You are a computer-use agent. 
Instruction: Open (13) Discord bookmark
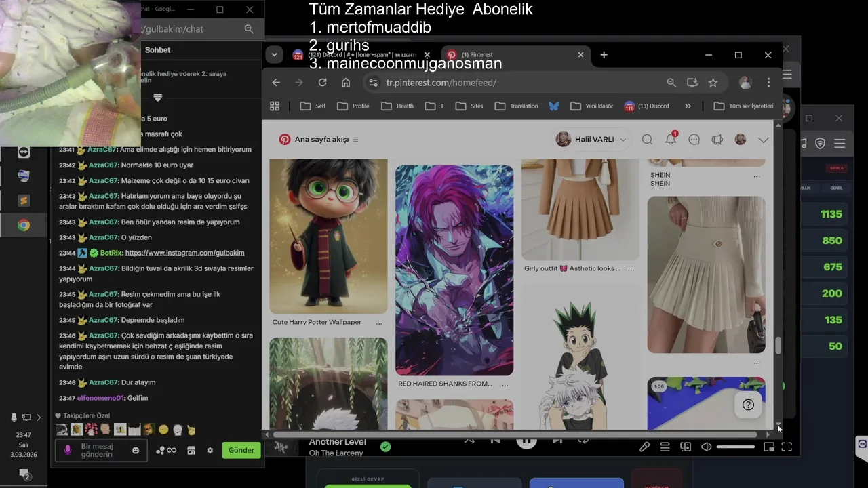click(646, 106)
